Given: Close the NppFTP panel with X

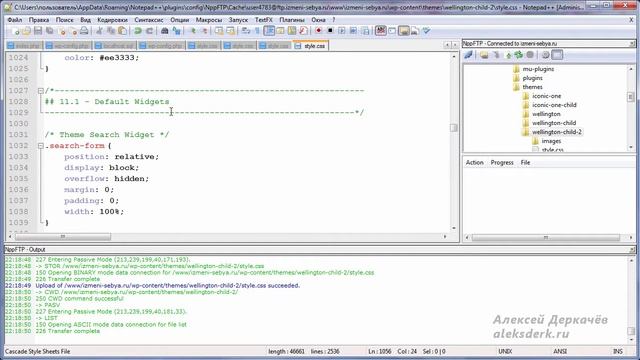Looking at the screenshot, I should (632, 43).
